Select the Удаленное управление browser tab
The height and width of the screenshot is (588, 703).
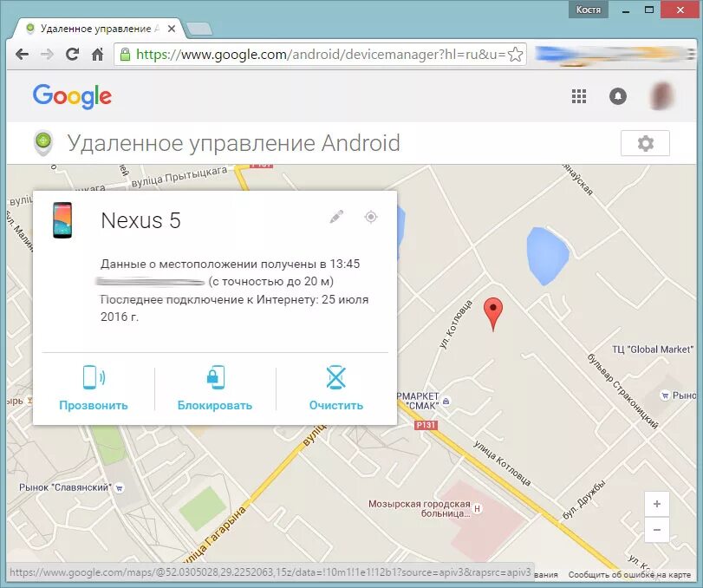(x=96, y=29)
